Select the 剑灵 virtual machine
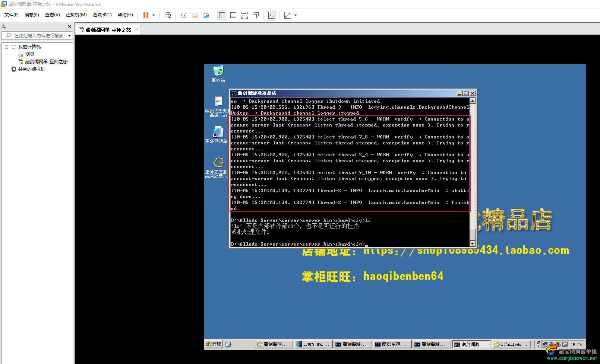This screenshot has width=600, height=364. tap(30, 54)
